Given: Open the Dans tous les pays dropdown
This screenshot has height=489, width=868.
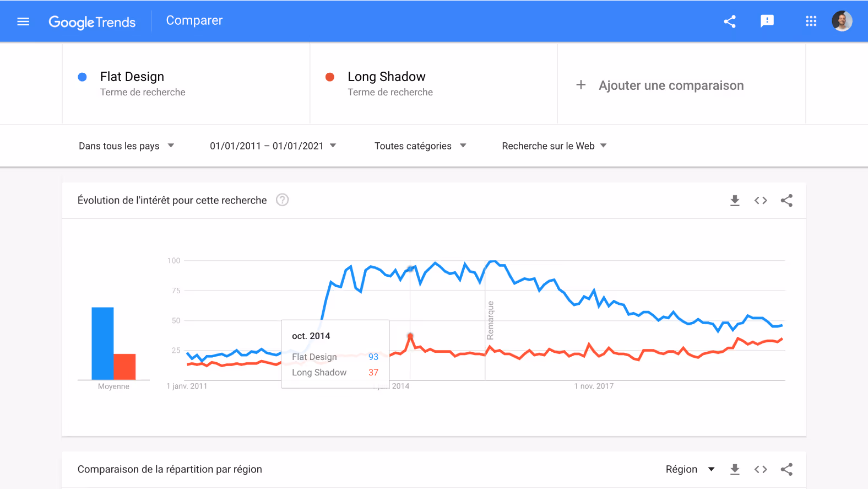Looking at the screenshot, I should click(x=127, y=146).
